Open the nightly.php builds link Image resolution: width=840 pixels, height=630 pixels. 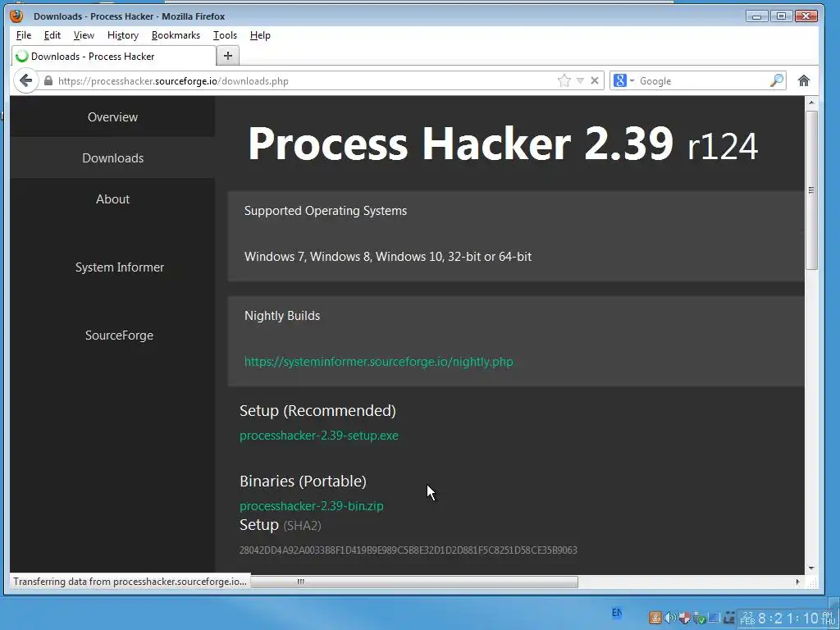tap(378, 362)
